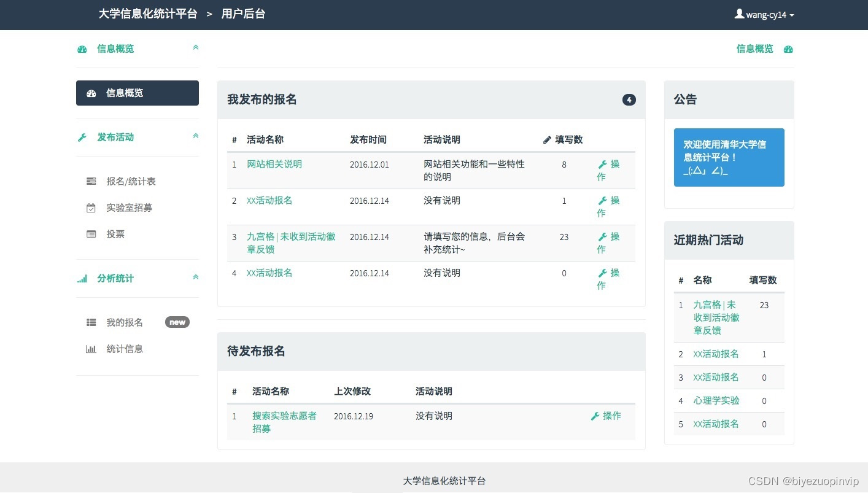The width and height of the screenshot is (868, 493).
Task: Open the 搜索实验志愿者招募 draft link
Action: click(284, 422)
